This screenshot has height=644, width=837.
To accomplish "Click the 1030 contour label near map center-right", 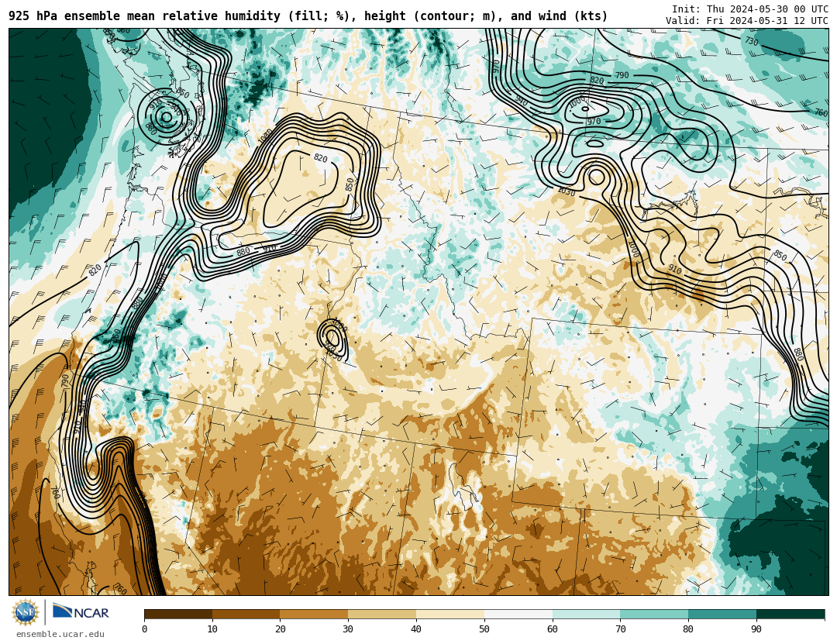I will [x=567, y=191].
